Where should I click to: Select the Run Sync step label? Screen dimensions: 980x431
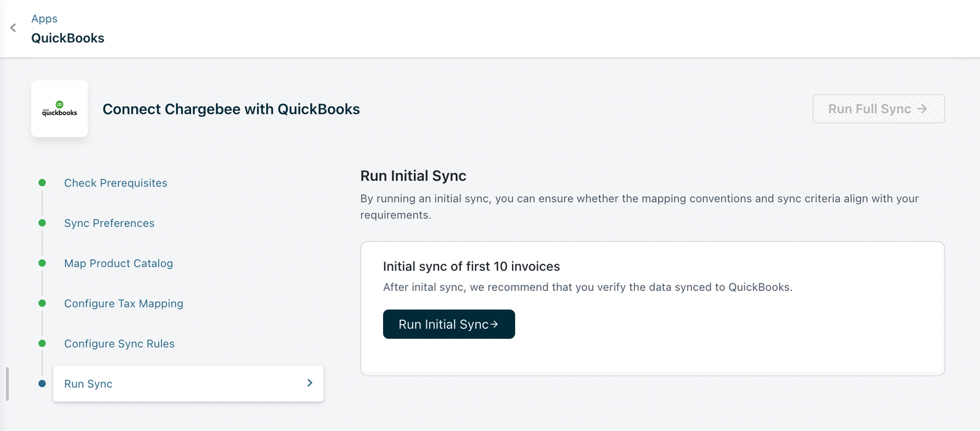pyautogui.click(x=88, y=384)
